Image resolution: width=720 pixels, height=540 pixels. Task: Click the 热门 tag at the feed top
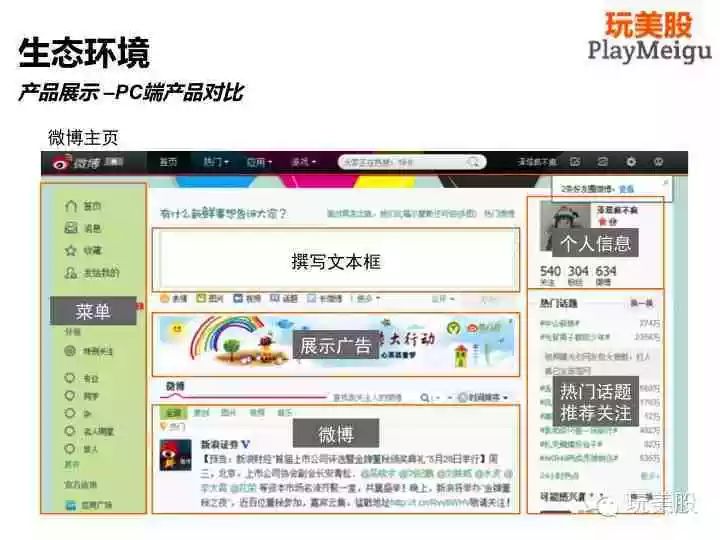[173, 427]
